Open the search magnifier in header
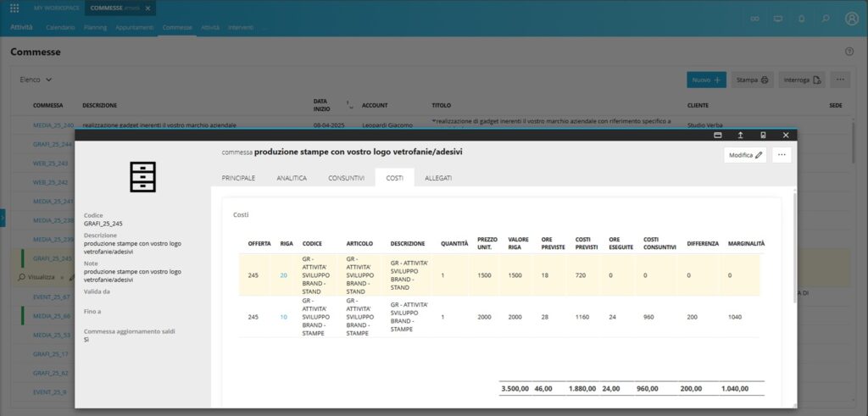The image size is (868, 416). click(x=826, y=18)
